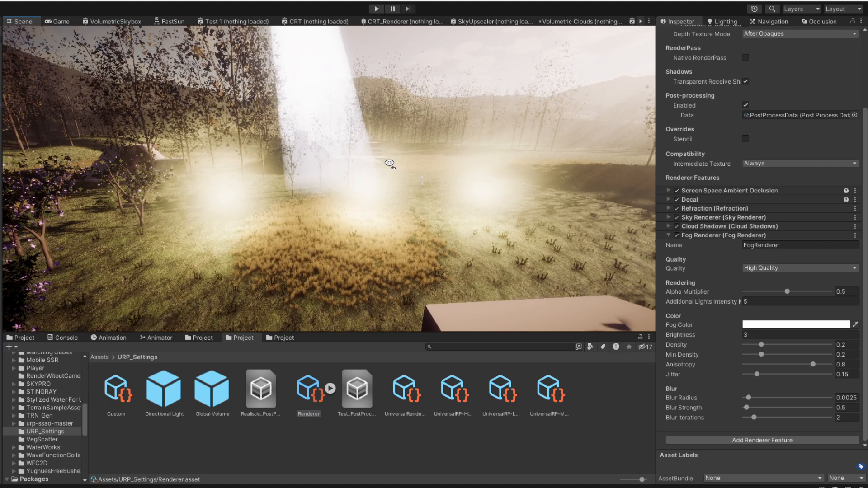
Task: Adjust the Alpha Multiplier slider
Action: [787, 291]
